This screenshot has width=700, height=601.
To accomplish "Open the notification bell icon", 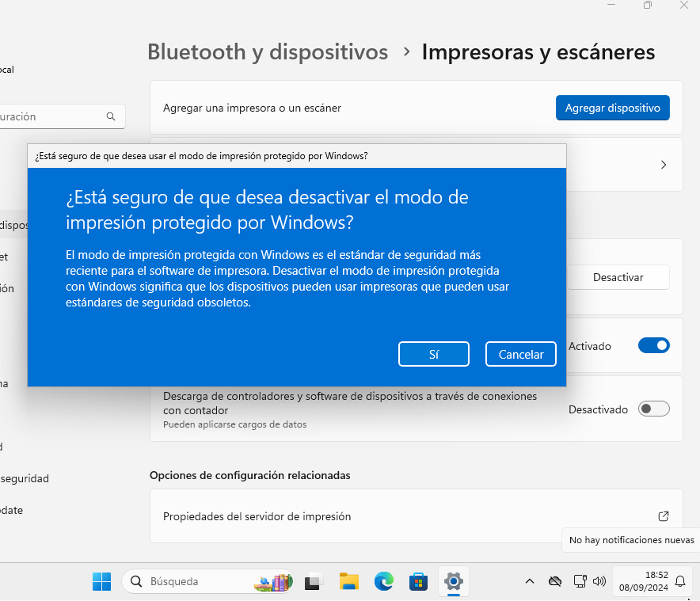I will (x=680, y=581).
